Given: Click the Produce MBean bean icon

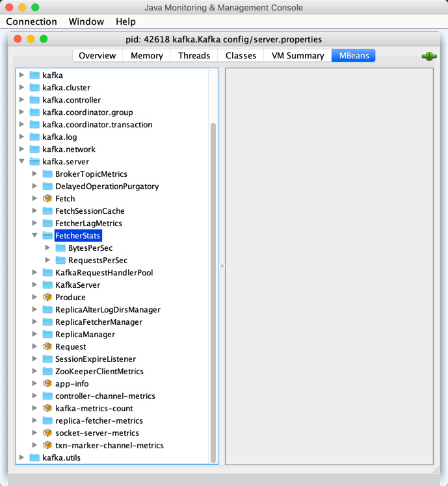Looking at the screenshot, I should 47,298.
